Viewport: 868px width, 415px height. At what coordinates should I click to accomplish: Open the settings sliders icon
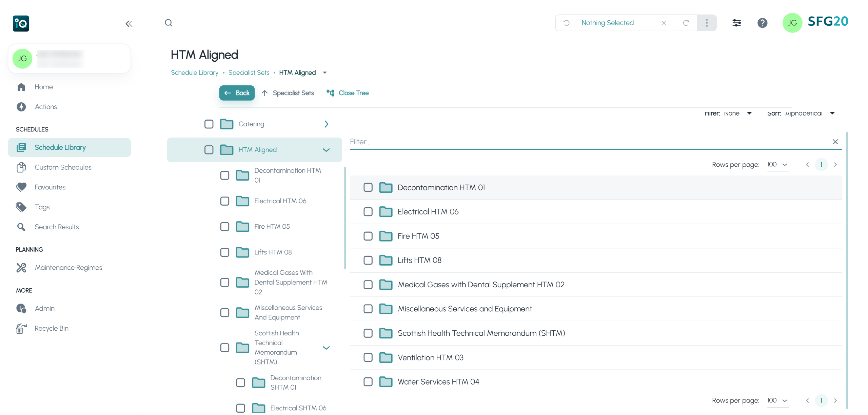coord(736,23)
